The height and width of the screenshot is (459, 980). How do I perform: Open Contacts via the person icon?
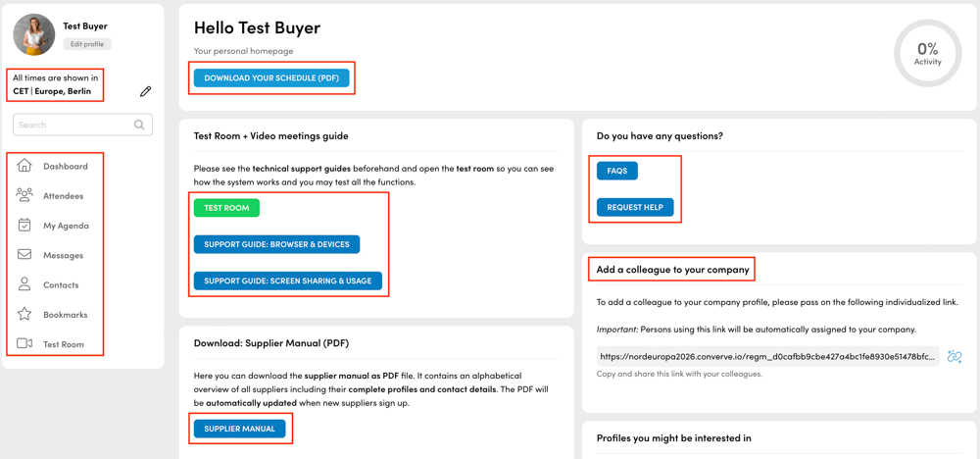point(24,284)
